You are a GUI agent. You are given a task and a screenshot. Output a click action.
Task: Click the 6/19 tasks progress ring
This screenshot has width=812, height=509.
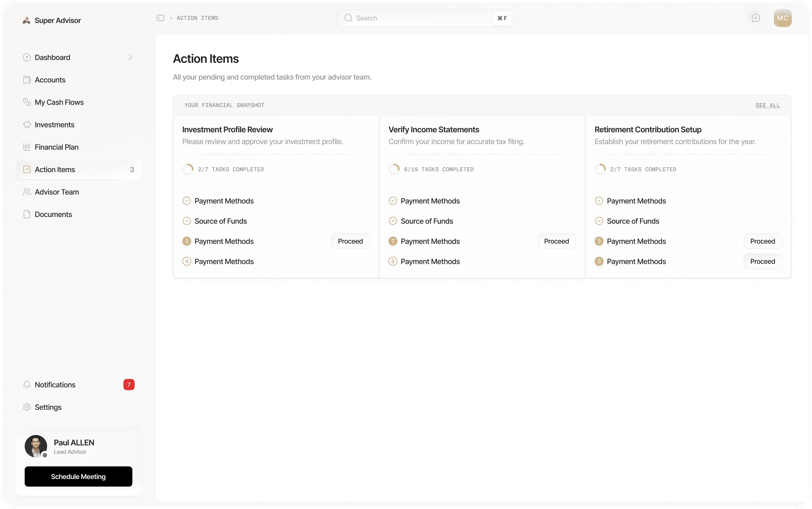click(x=394, y=169)
